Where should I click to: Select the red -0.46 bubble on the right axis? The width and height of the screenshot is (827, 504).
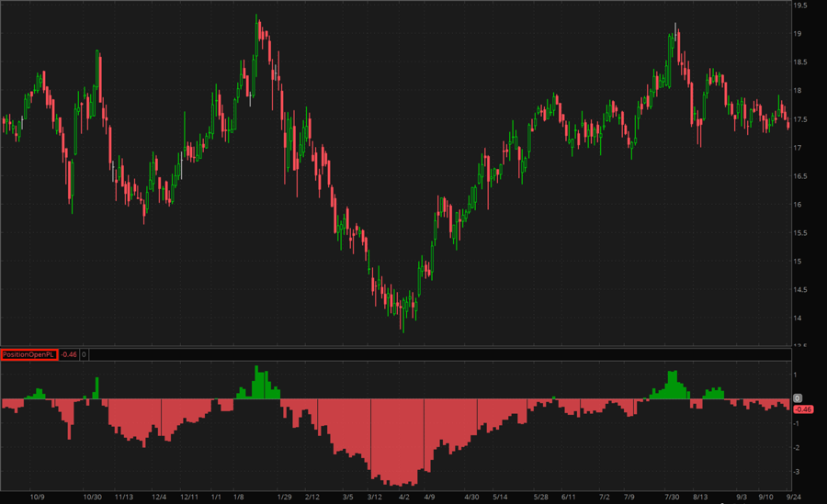pyautogui.click(x=802, y=409)
